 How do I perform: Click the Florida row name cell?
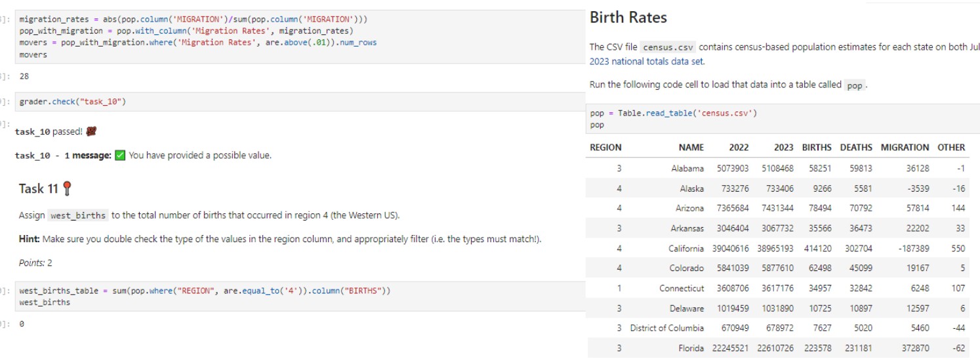(691, 348)
